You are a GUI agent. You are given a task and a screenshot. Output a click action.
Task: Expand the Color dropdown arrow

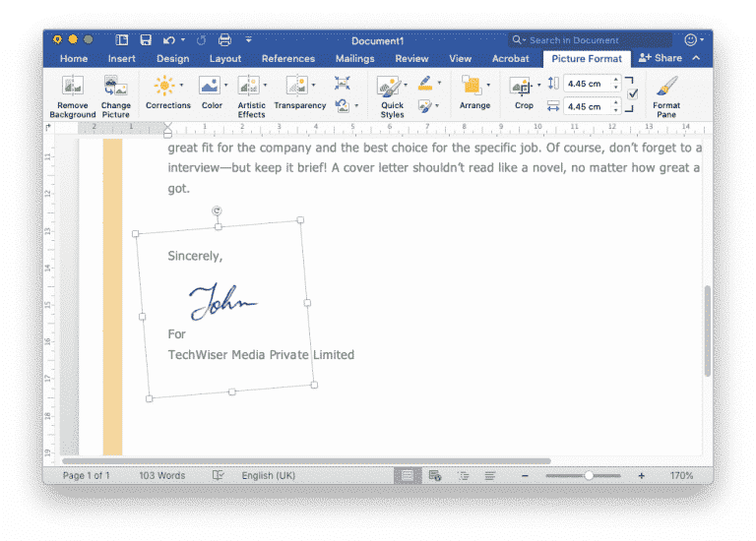coord(225,86)
